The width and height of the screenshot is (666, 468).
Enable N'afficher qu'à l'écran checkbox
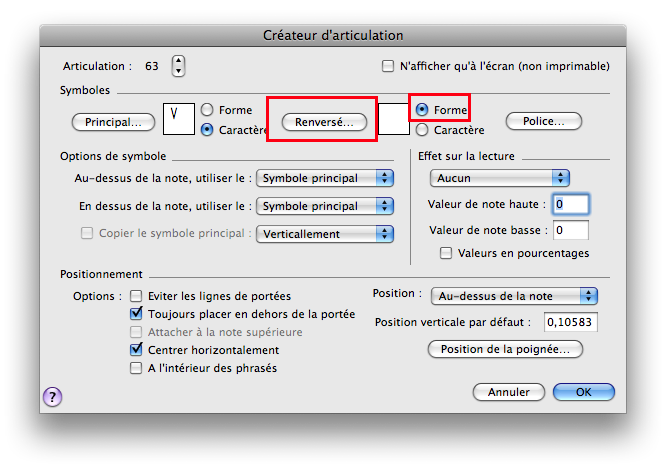(388, 67)
